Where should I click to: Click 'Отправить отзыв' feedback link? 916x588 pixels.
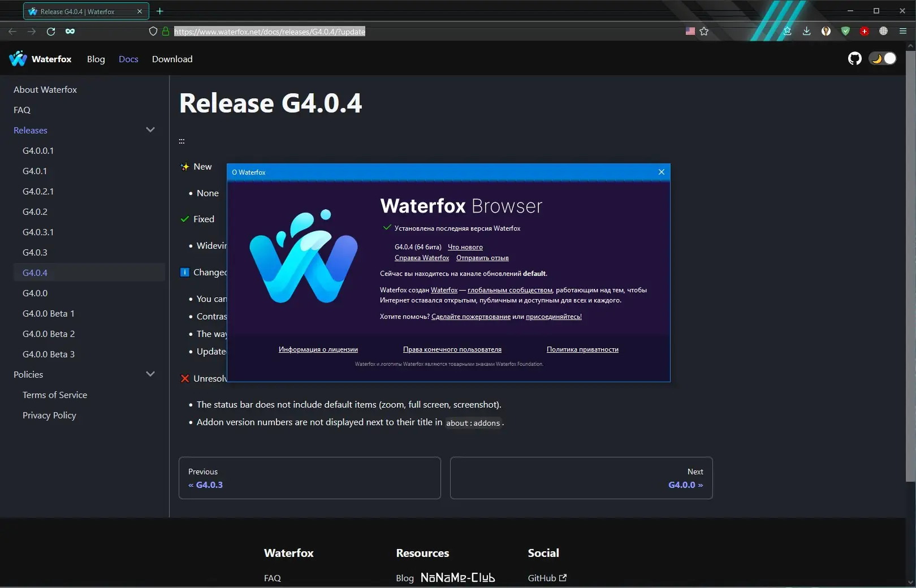tap(482, 258)
